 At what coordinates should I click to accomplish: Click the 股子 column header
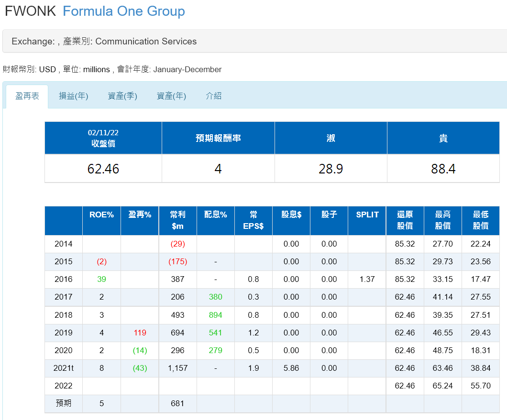pyautogui.click(x=329, y=221)
